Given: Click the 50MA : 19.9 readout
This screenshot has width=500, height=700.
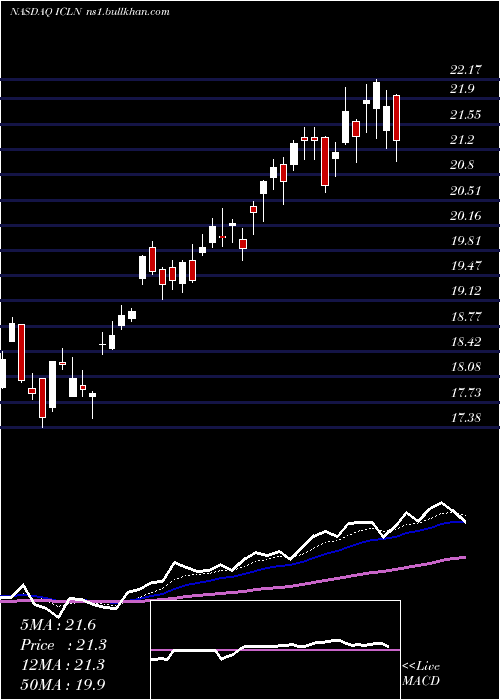Looking at the screenshot, I should (63, 684).
